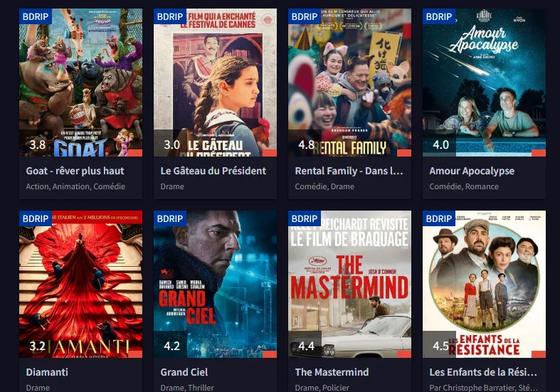
Task: Click the 'Diamanti' title text
Action: point(47,372)
